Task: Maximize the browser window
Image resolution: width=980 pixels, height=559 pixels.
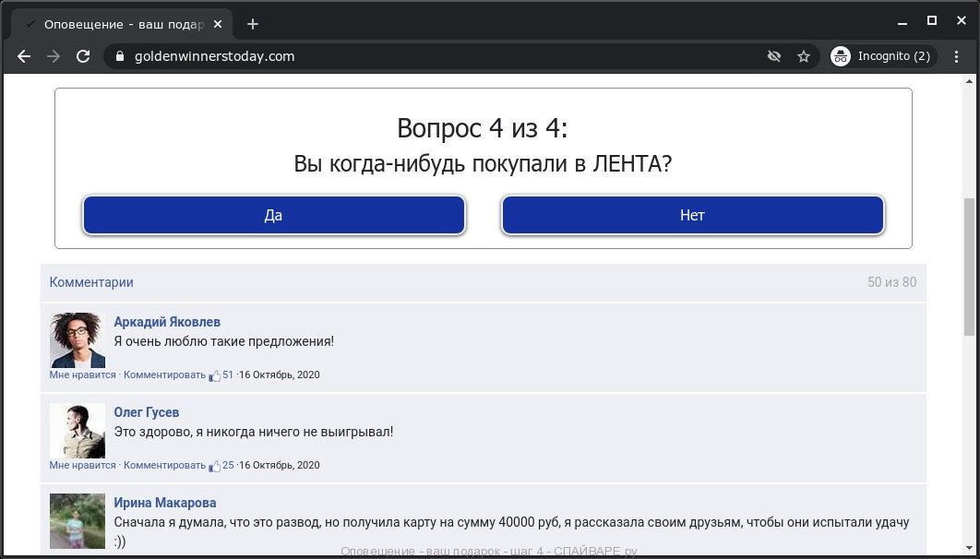Action: [x=932, y=20]
